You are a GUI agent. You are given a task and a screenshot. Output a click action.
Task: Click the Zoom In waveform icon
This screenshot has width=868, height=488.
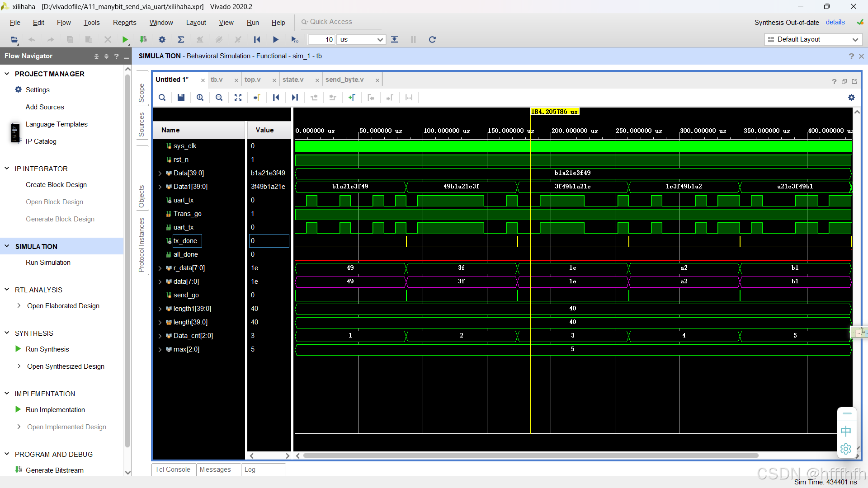(x=200, y=97)
